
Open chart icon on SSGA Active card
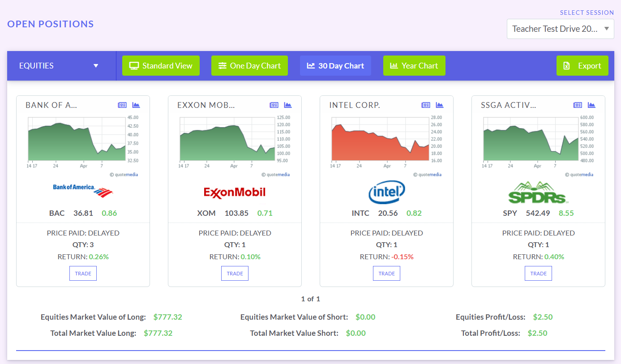(591, 105)
